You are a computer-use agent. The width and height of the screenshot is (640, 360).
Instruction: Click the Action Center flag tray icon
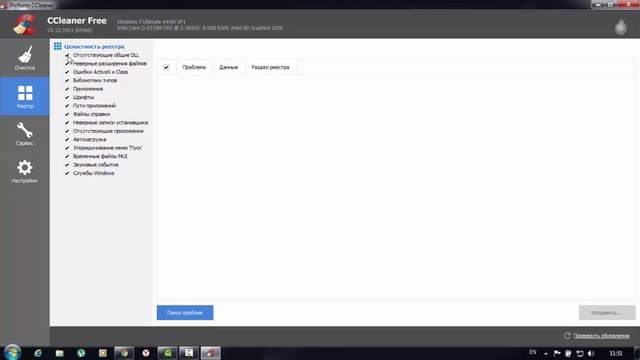pos(557,353)
